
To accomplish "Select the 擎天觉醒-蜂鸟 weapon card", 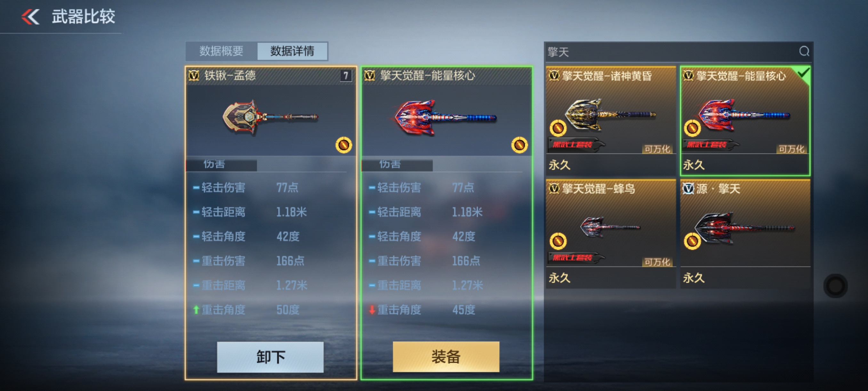I will (x=611, y=234).
